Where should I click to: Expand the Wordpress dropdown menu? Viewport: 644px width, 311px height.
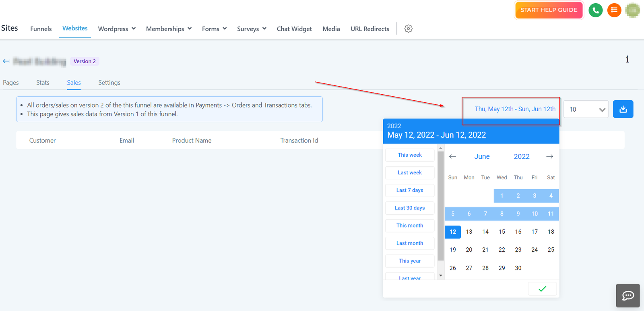pos(117,29)
